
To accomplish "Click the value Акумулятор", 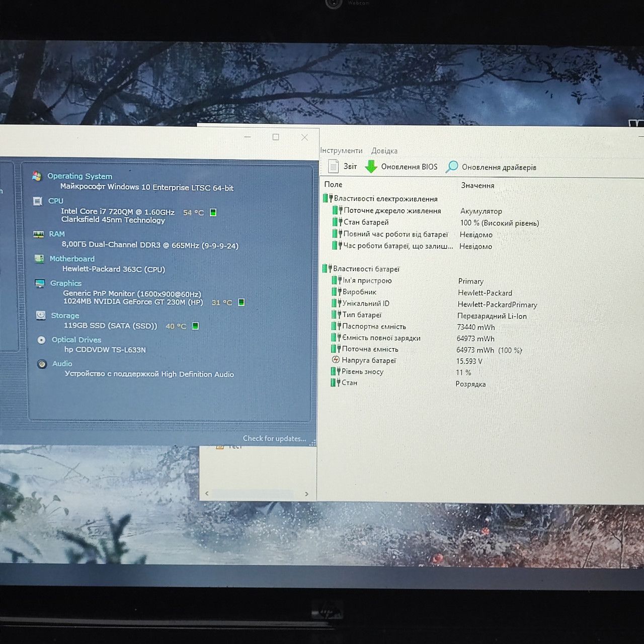I will coord(481,211).
